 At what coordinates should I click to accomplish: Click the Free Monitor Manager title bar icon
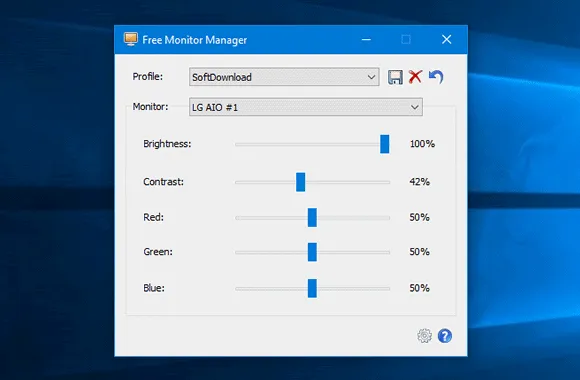click(131, 39)
